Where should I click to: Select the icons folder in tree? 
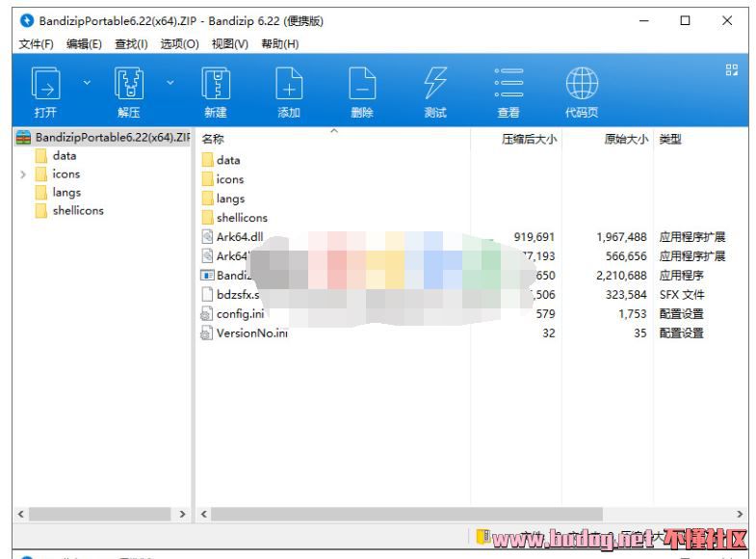coord(66,174)
